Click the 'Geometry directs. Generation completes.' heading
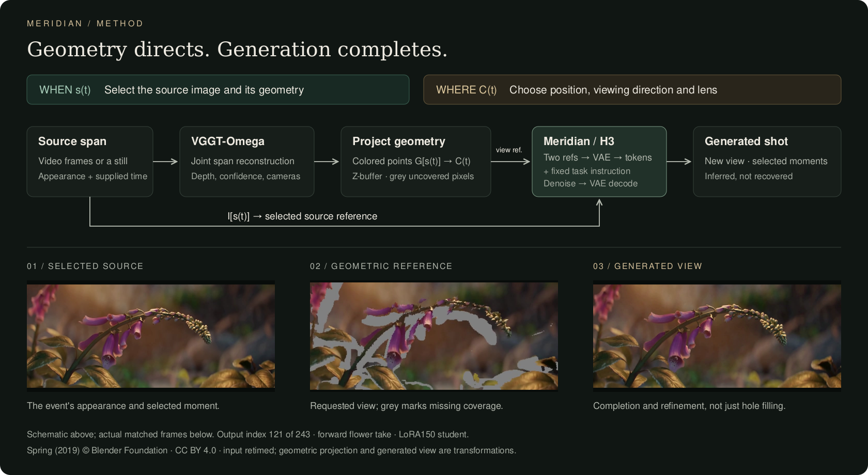The width and height of the screenshot is (868, 475). [x=237, y=50]
